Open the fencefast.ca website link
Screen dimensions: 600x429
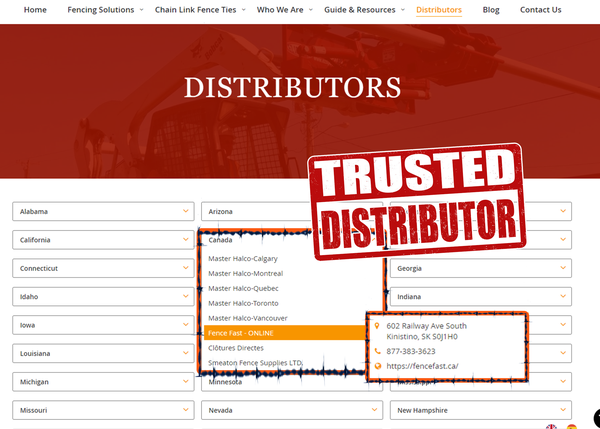click(422, 366)
